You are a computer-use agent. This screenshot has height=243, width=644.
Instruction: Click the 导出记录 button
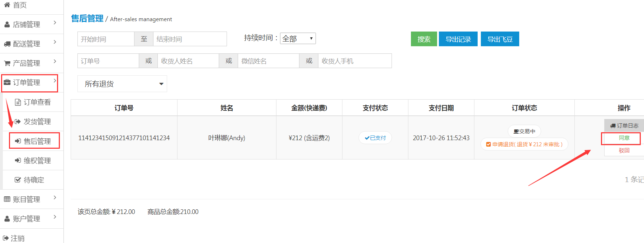click(458, 39)
